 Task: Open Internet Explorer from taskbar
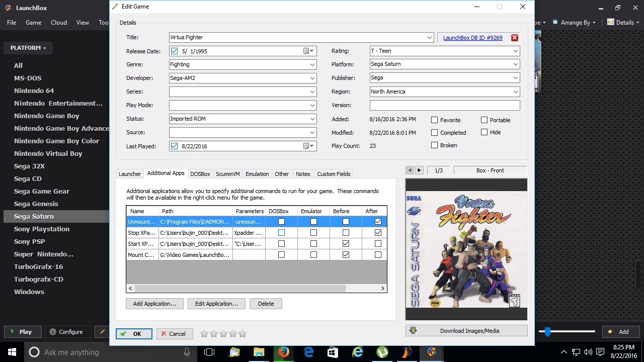tap(358, 352)
